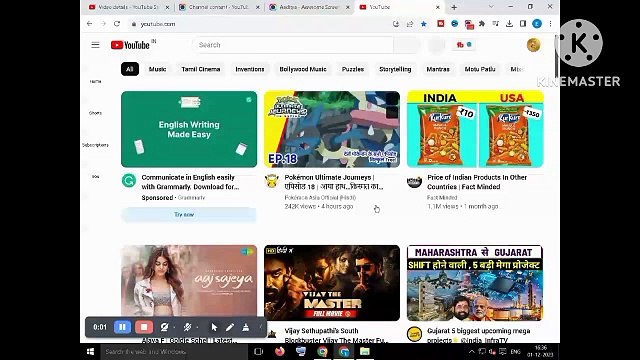Switch to the Video details YouTube Studio tab
This screenshot has width=640, height=360.
point(129,7)
